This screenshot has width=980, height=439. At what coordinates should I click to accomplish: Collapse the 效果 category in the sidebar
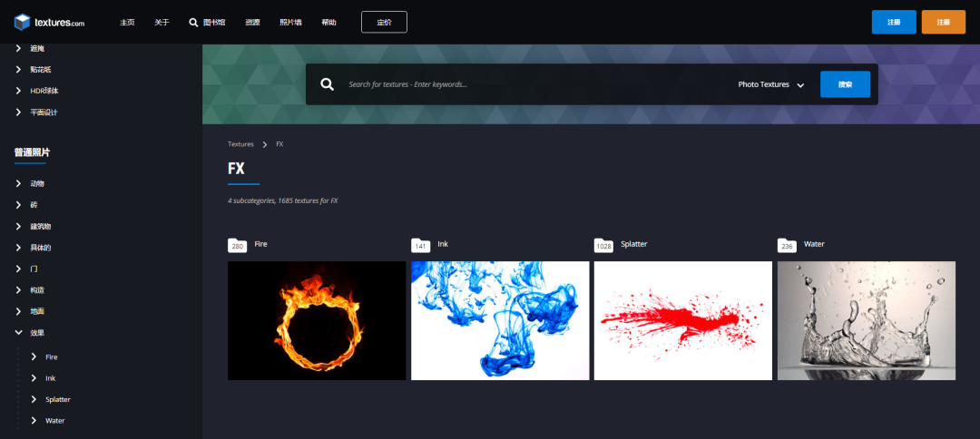pyautogui.click(x=19, y=333)
